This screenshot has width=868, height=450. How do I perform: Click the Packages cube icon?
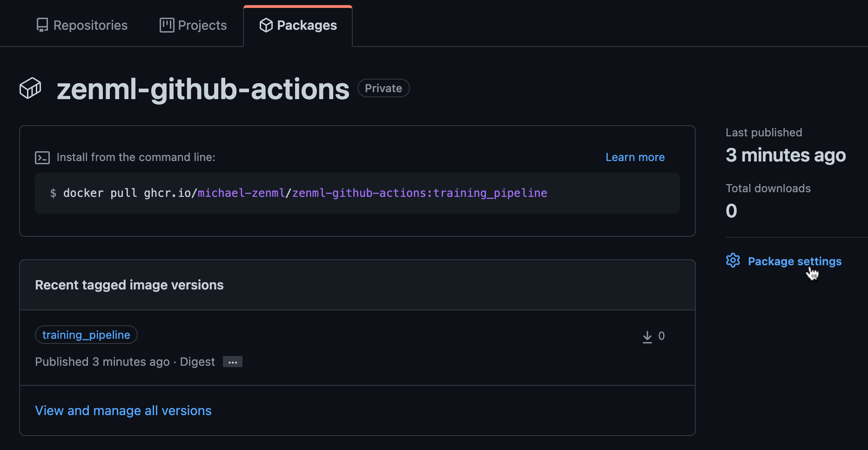tap(266, 25)
